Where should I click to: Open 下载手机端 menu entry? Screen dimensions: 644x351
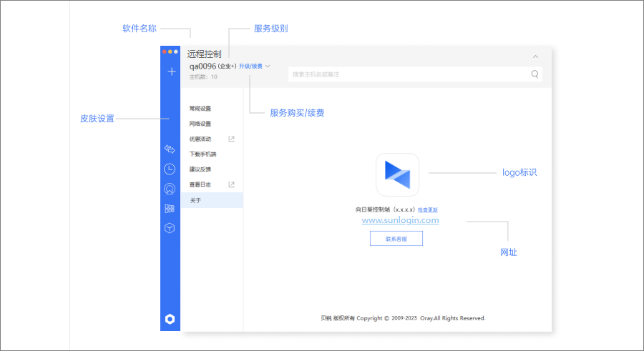pyautogui.click(x=203, y=154)
